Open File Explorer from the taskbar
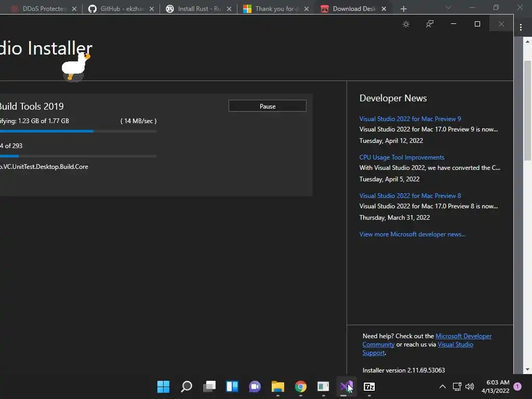Viewport: 532px width, 399px height. (x=278, y=387)
